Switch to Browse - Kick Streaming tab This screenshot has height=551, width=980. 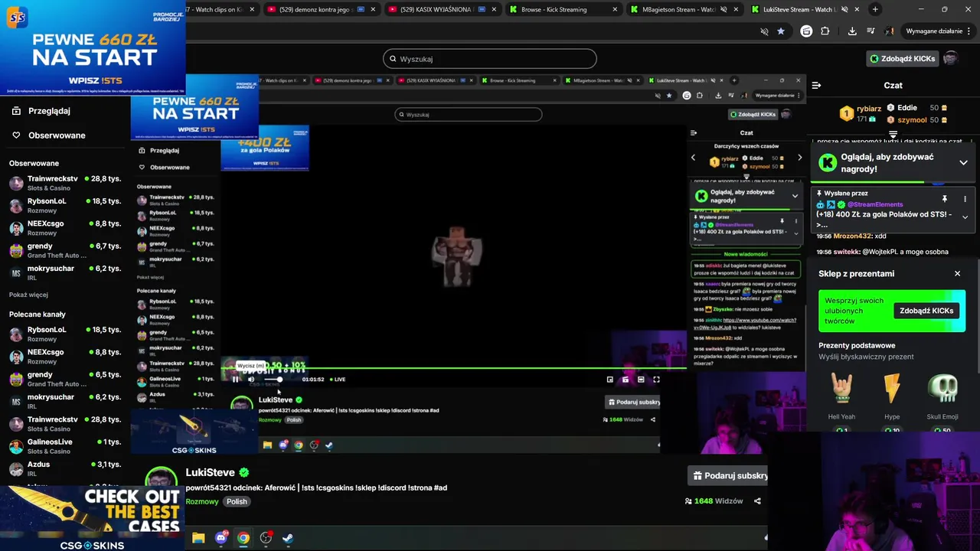coord(563,9)
